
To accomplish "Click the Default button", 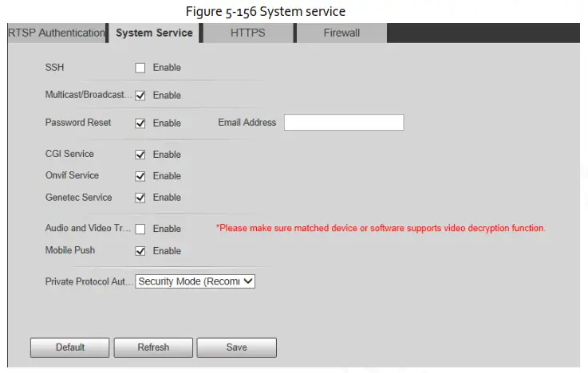I will pyautogui.click(x=69, y=347).
